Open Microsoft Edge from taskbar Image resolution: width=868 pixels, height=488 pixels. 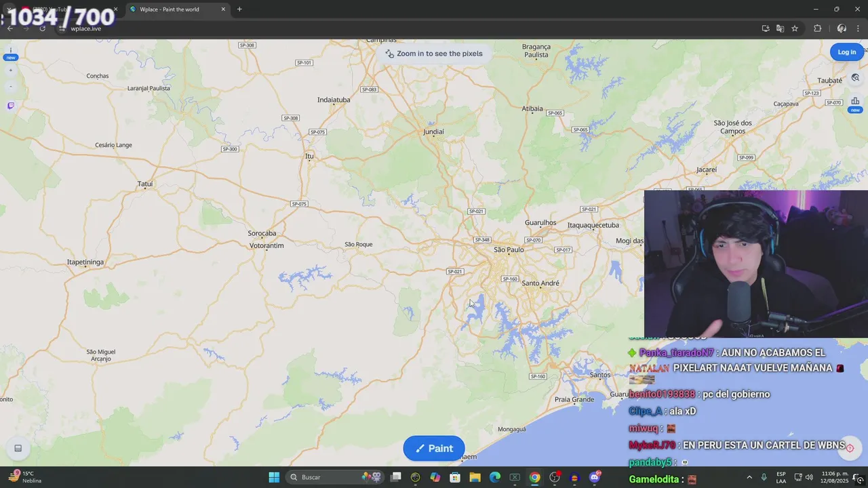(495, 477)
